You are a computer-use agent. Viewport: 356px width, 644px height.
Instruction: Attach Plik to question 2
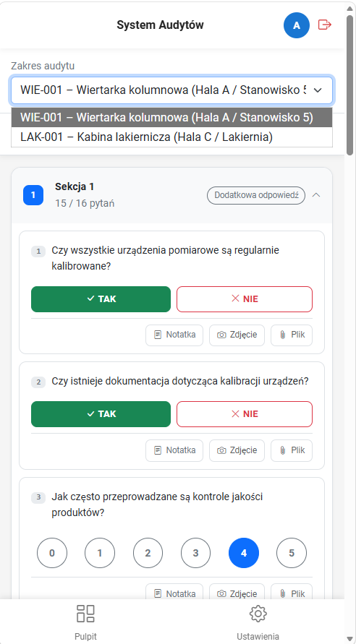click(x=292, y=450)
